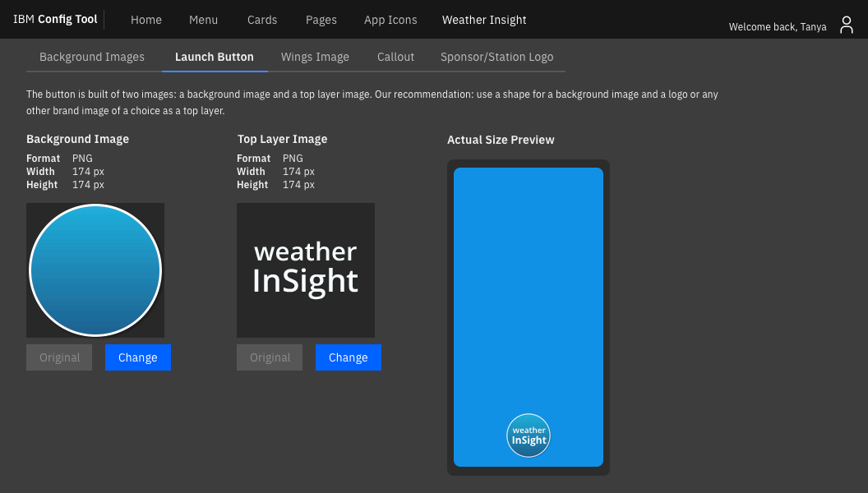The image size is (868, 493).
Task: Switch to Sponsor/Station Logo tab
Action: tap(497, 57)
